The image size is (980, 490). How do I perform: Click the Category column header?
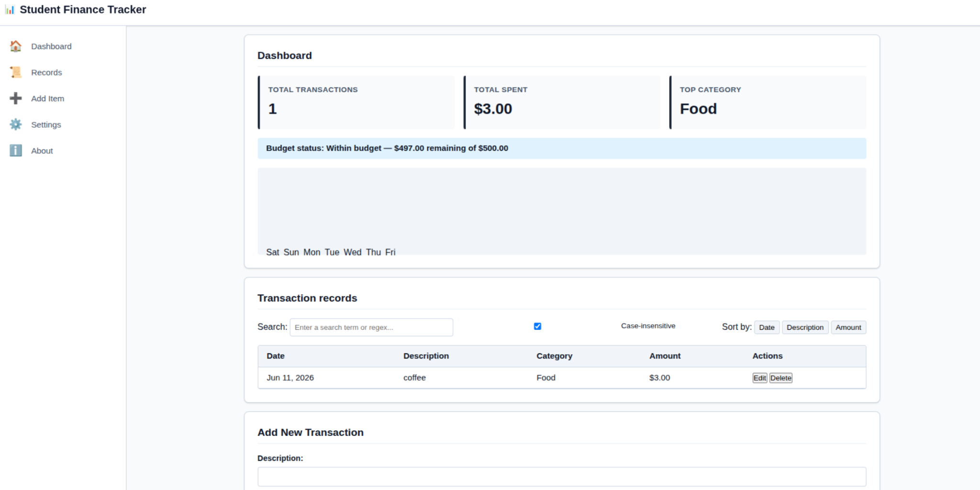click(x=554, y=356)
